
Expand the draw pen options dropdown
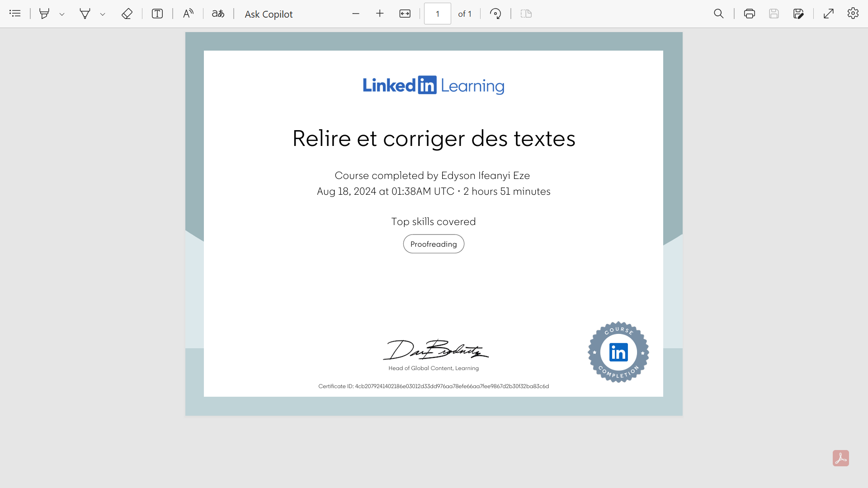pos(103,14)
